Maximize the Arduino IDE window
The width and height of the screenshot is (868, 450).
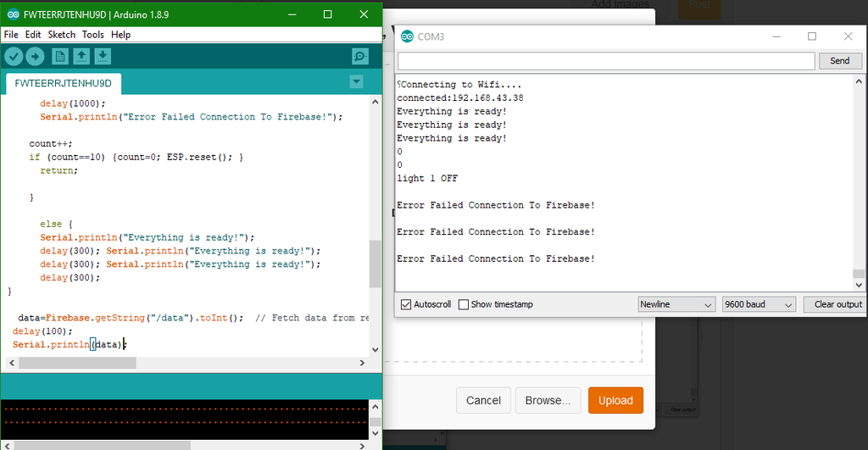(328, 14)
